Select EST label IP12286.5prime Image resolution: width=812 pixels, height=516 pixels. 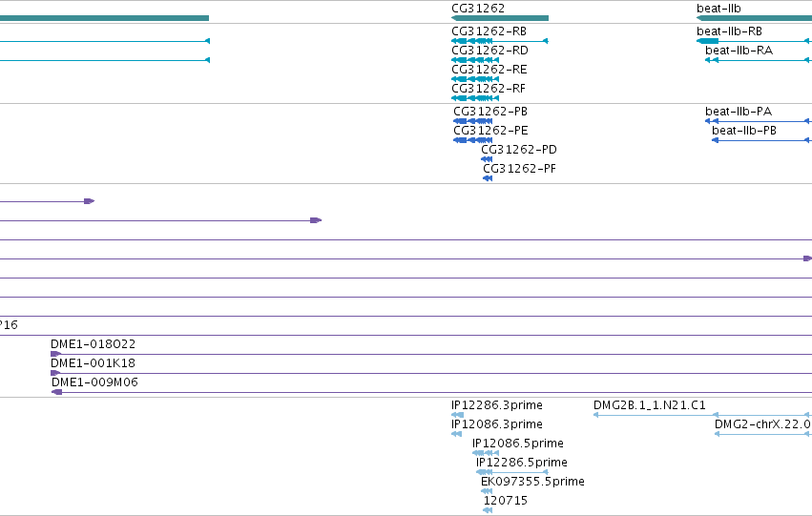click(522, 463)
